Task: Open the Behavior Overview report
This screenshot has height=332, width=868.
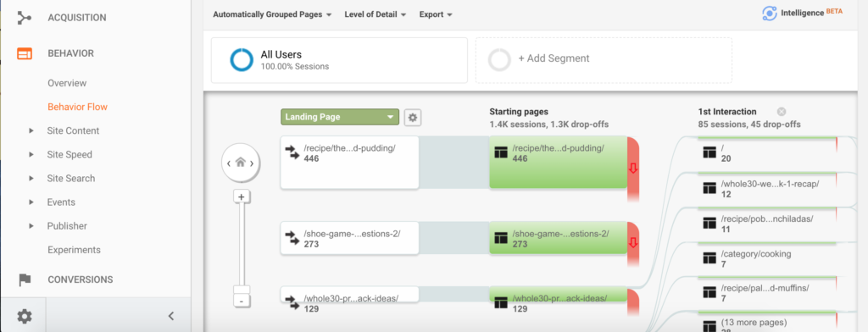Action: click(x=67, y=83)
